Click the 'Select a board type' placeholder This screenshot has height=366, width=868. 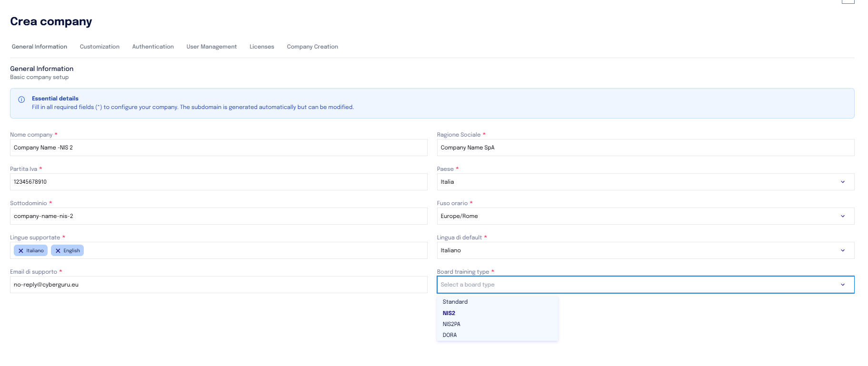point(468,285)
